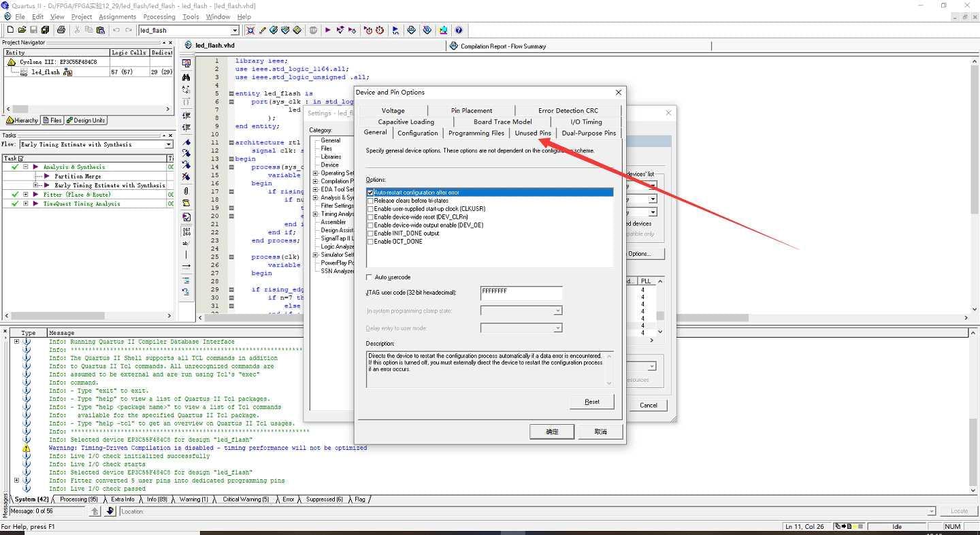Viewport: 980px width, 535px height.
Task: Toggle line numbers with the 267/268 icon
Action: (186, 231)
